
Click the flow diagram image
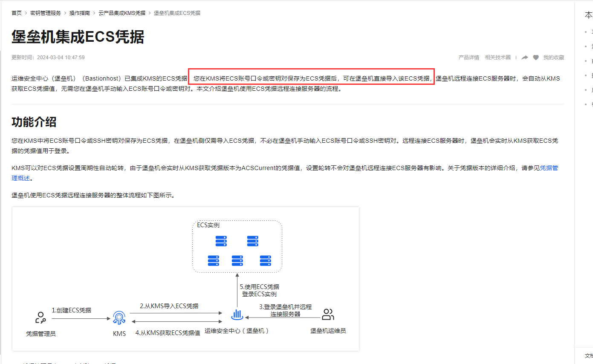(185, 279)
